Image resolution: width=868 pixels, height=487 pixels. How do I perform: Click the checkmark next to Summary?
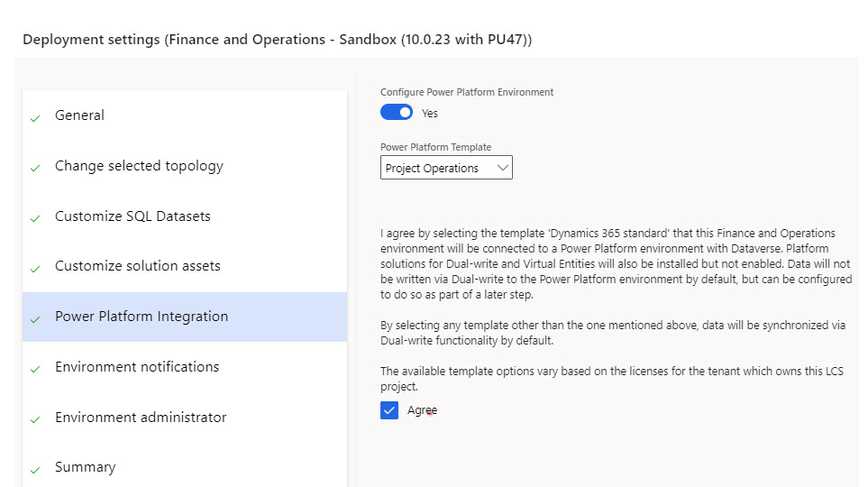[x=35, y=470]
